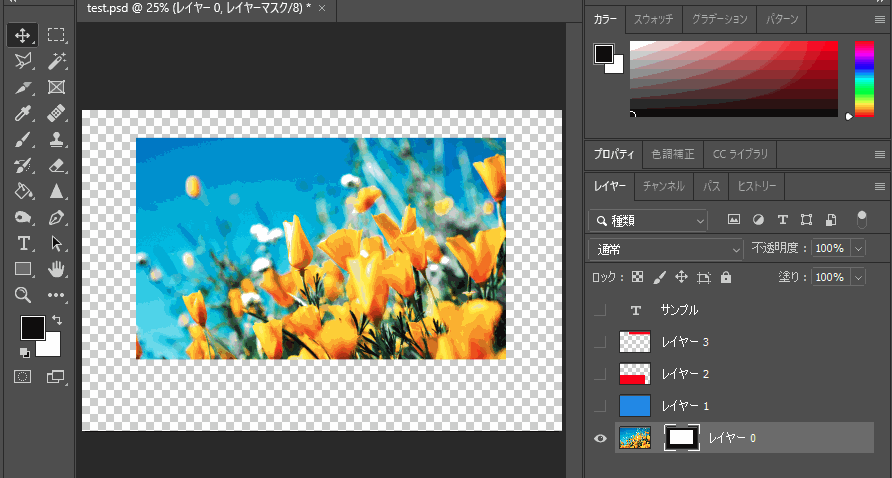Image resolution: width=892 pixels, height=478 pixels.
Task: Show レイヤー 1 visibility
Action: click(x=600, y=406)
